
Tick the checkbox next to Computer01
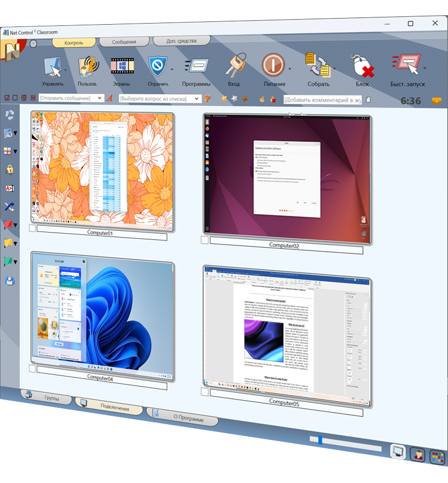coord(32,227)
